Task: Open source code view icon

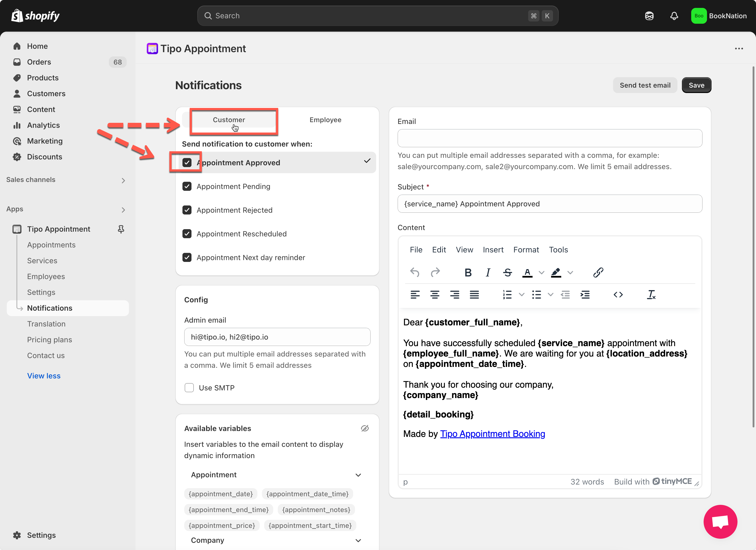Action: tap(618, 295)
